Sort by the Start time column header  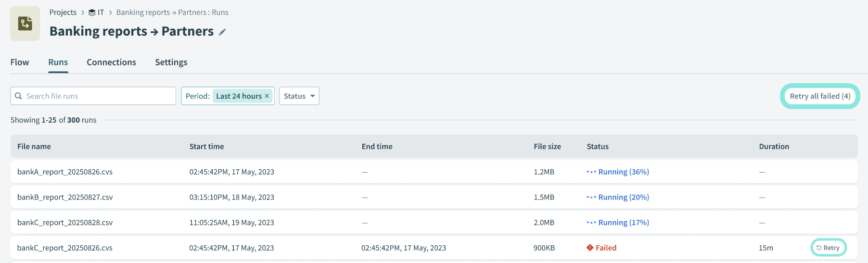[x=206, y=147]
